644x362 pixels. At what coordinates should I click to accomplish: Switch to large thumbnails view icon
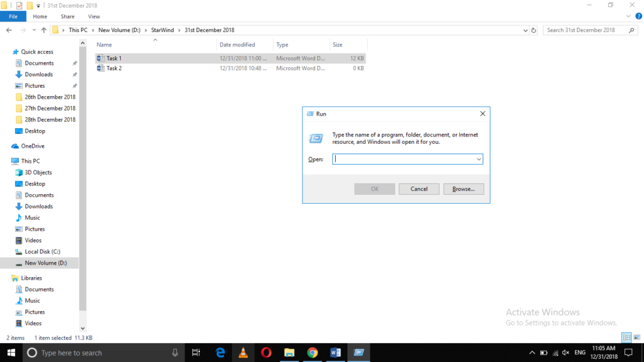[637, 337]
